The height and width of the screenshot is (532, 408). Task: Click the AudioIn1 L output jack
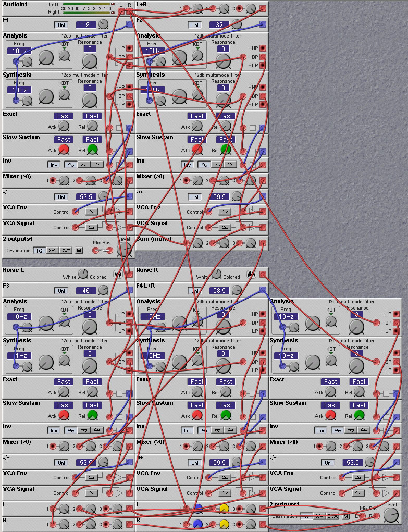coord(121,11)
